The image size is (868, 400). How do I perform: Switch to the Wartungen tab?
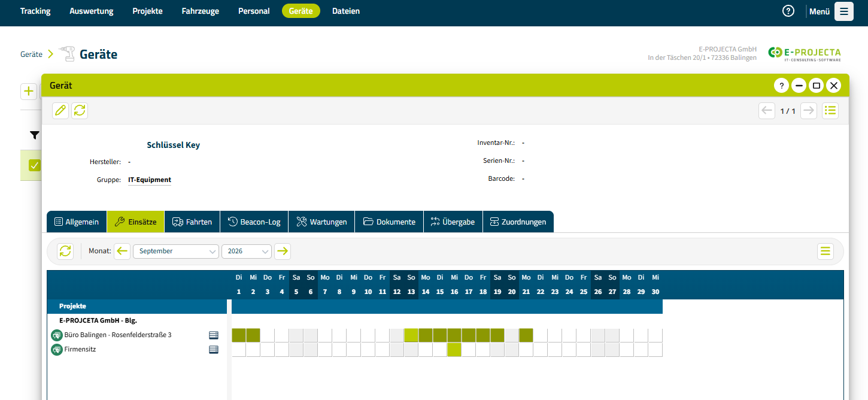(322, 222)
